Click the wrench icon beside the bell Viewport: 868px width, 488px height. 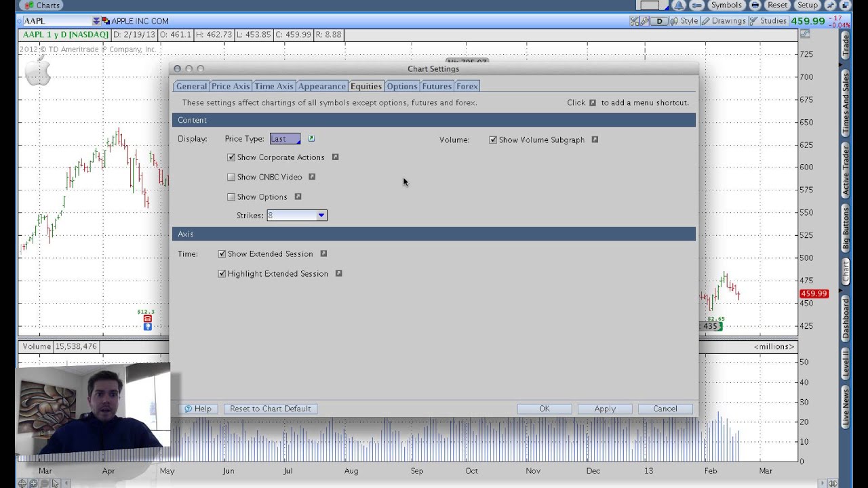tap(696, 5)
